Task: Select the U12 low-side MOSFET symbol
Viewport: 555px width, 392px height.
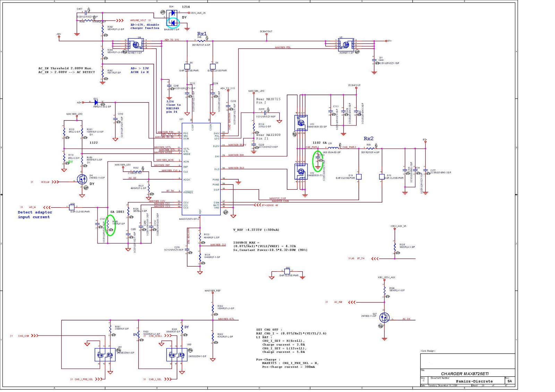Action: (x=301, y=171)
